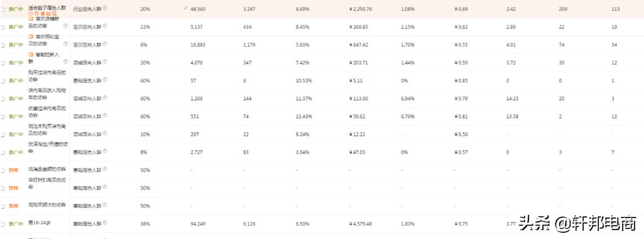This screenshot has height=239, width=644.
Task: Click help icon in the 购买过店内商品的访客 row
Action: [x=106, y=80]
